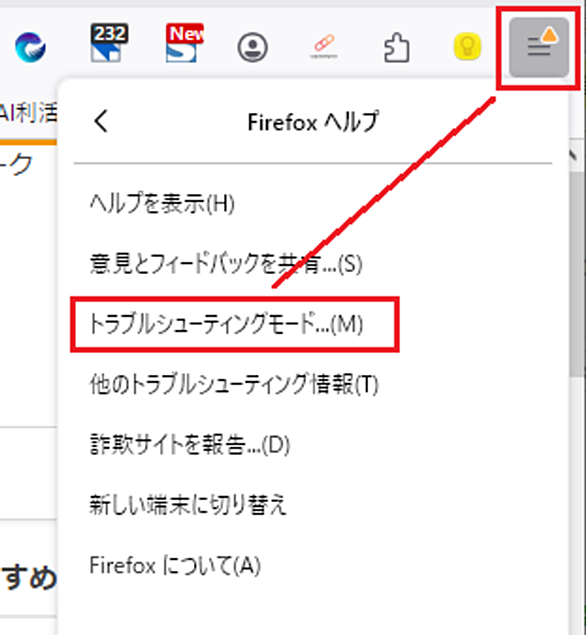
Task: Click the extension icon with the 232 badge
Action: (109, 43)
